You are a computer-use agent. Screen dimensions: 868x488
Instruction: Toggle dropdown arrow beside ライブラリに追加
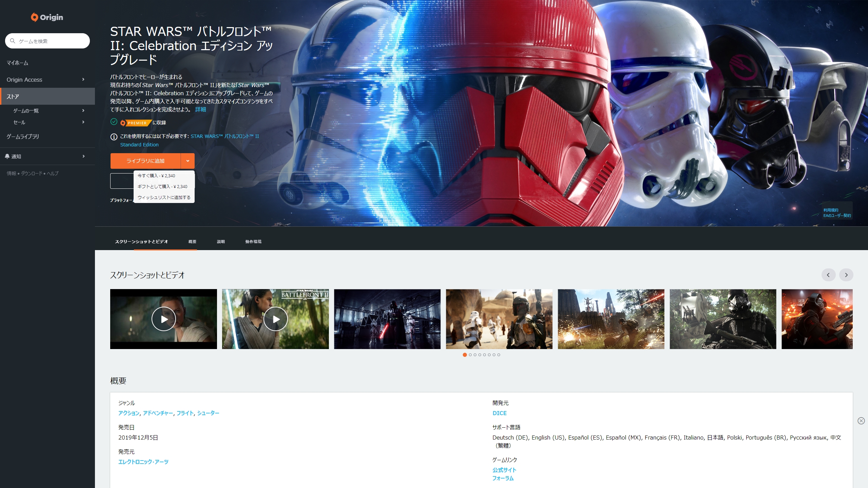188,161
